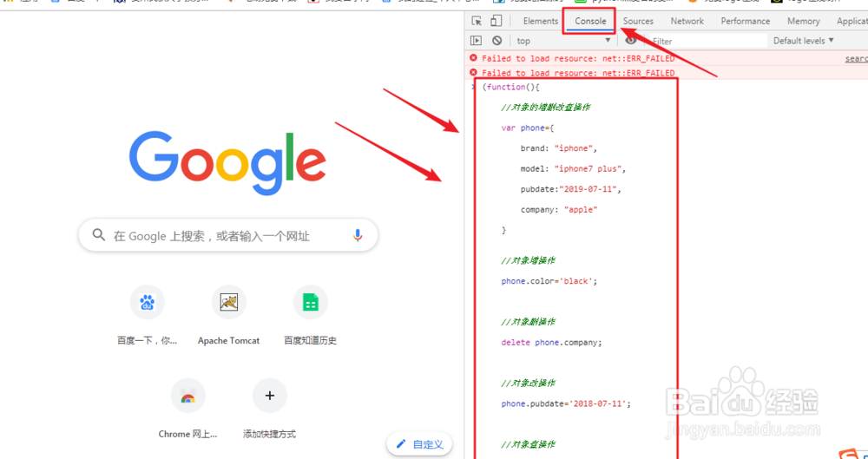The width and height of the screenshot is (868, 459).
Task: Click the 'pubdate:"2019-07-11"' line
Action: [571, 189]
